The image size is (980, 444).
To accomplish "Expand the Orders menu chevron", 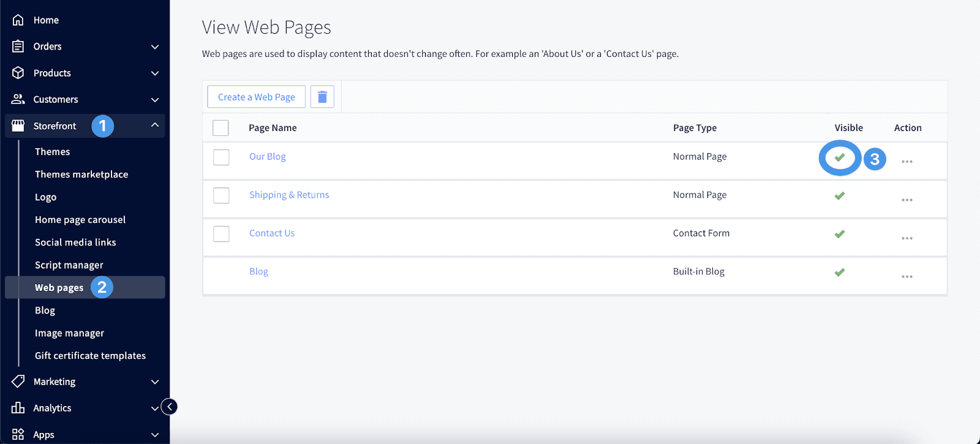I will pyautogui.click(x=155, y=47).
